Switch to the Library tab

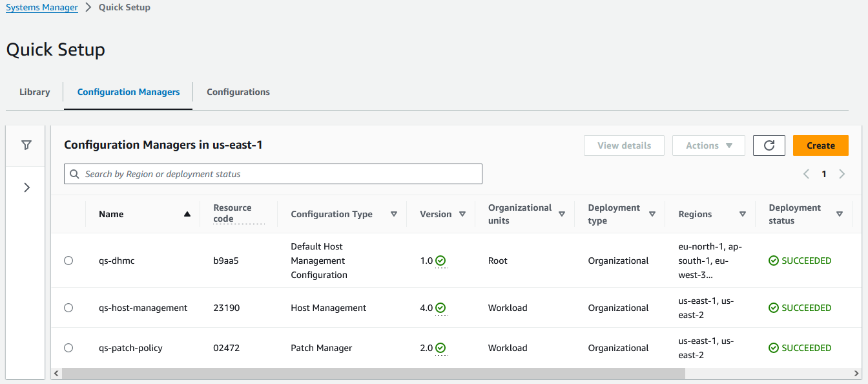tap(34, 92)
